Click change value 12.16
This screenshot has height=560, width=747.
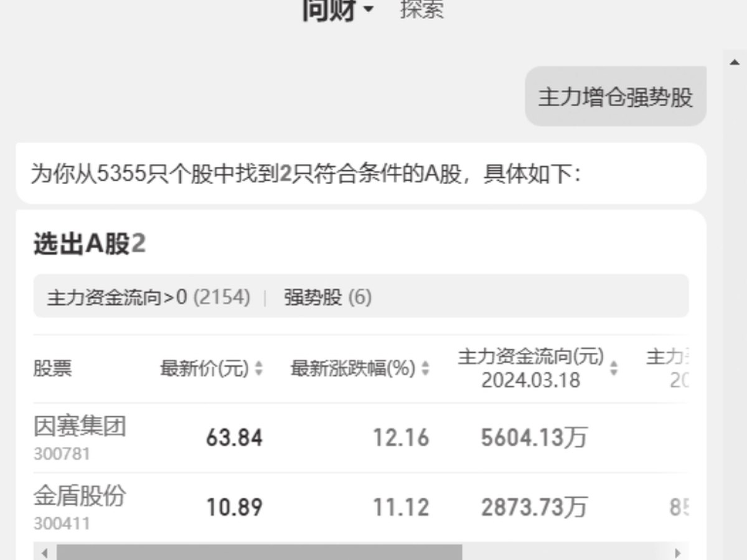coord(401,438)
